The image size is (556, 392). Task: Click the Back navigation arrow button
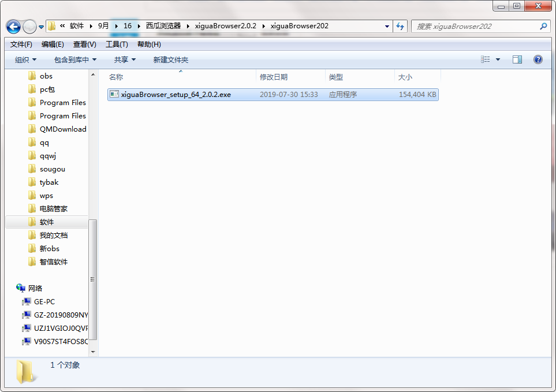pyautogui.click(x=13, y=27)
